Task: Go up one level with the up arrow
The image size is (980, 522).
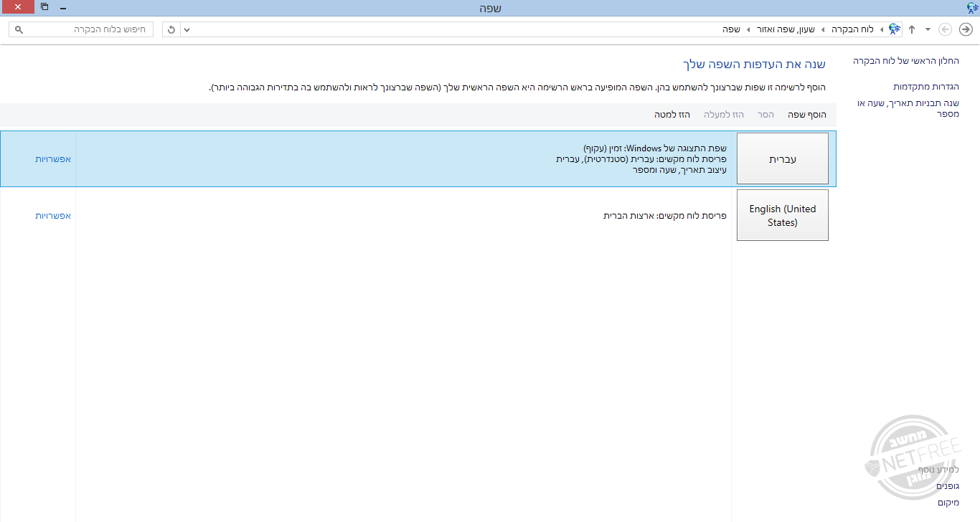Action: pos(912,29)
